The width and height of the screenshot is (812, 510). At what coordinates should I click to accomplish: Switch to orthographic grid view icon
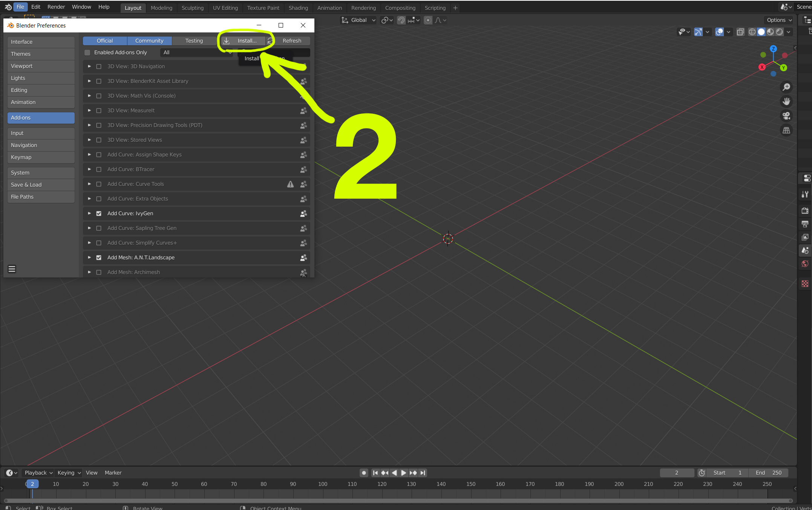pos(786,130)
